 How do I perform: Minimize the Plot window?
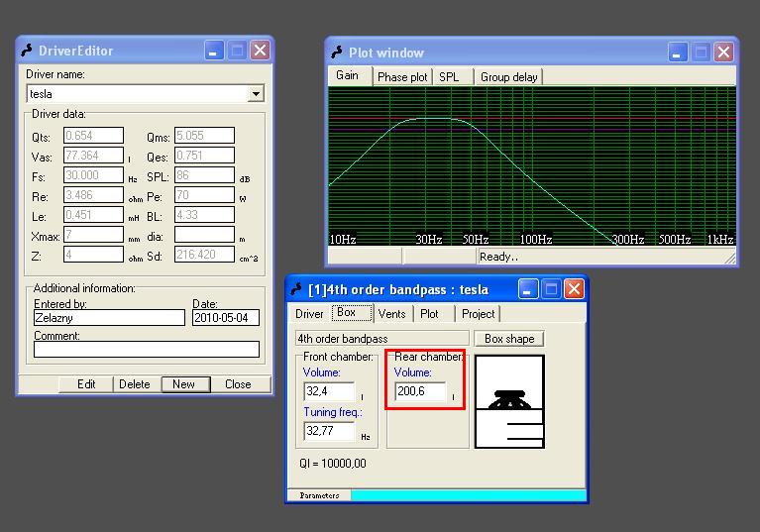click(x=678, y=53)
